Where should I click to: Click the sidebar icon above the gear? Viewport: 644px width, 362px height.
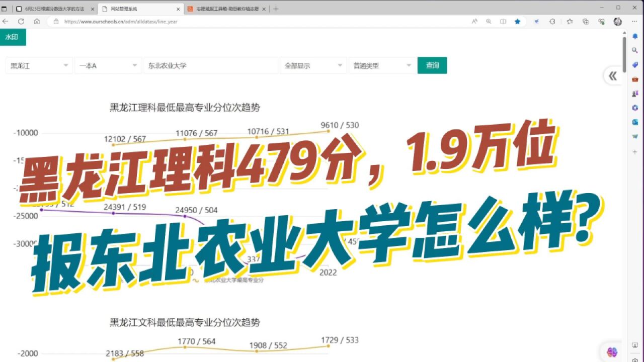coord(635,345)
